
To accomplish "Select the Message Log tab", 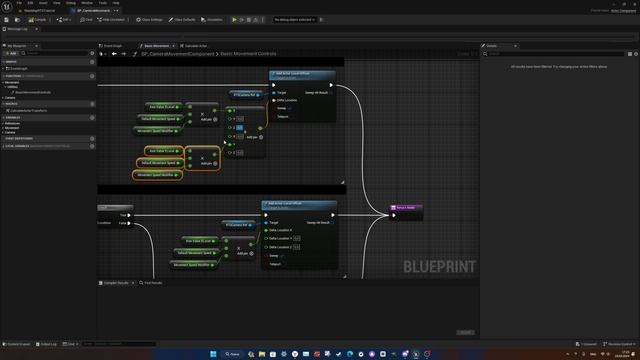I will pos(17,29).
